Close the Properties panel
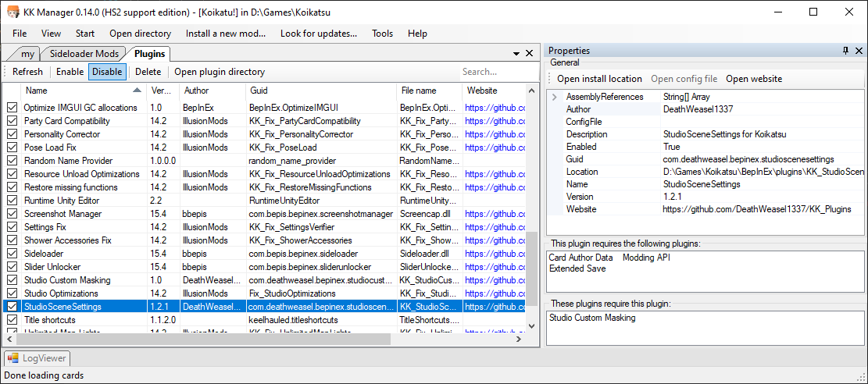The image size is (868, 384). coord(859,51)
